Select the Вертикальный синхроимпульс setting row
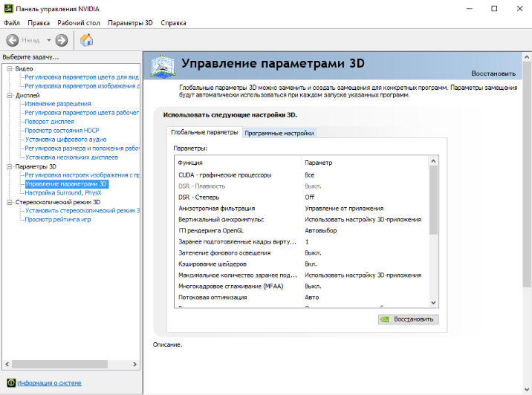The width and height of the screenshot is (532, 395). coord(223,220)
